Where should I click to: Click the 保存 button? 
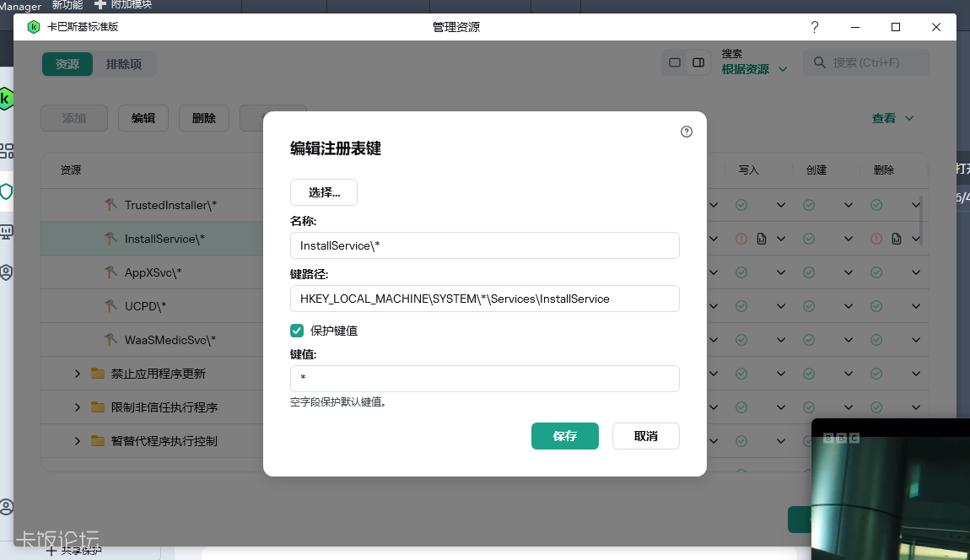(x=565, y=436)
